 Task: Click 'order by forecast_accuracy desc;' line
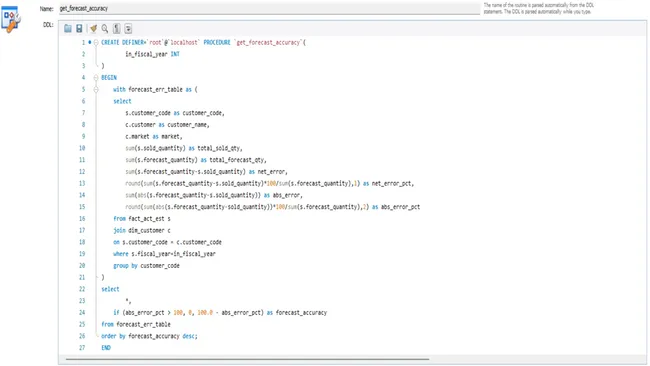tap(149, 336)
